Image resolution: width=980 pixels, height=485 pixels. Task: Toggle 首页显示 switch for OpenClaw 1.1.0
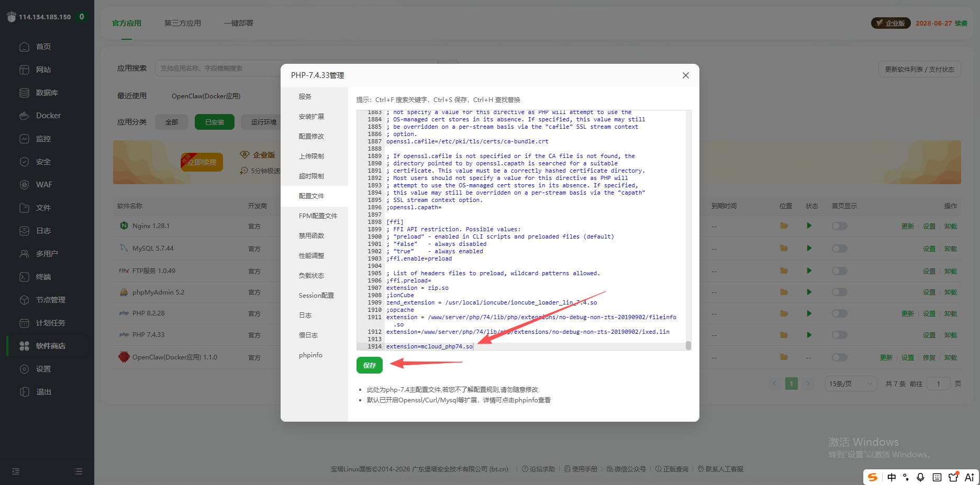coord(840,357)
